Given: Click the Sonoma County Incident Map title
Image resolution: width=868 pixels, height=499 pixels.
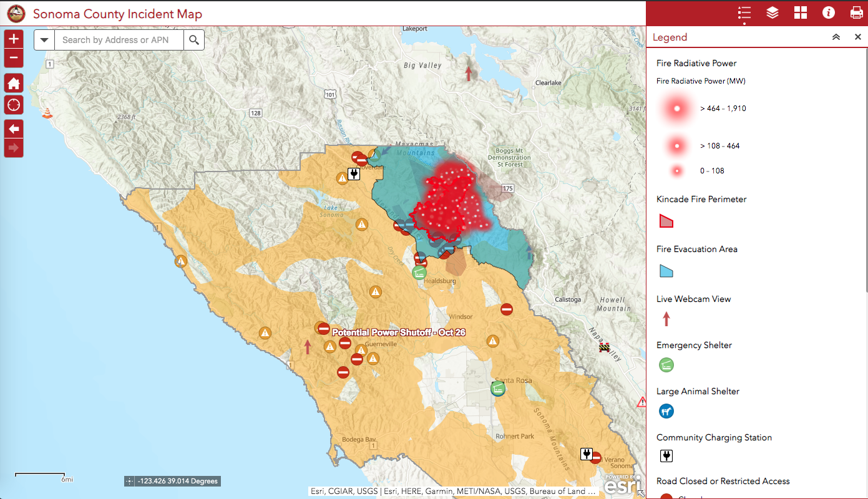Looking at the screenshot, I should 117,14.
